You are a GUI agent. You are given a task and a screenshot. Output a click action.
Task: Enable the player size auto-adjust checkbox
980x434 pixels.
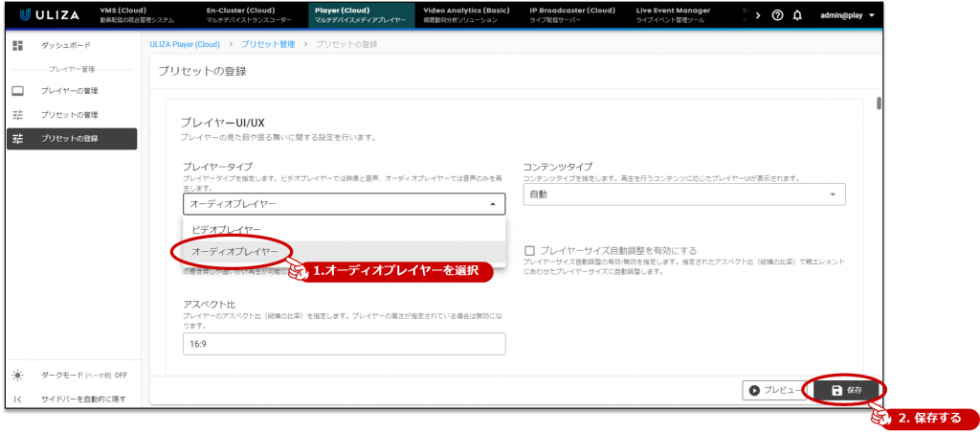(529, 249)
